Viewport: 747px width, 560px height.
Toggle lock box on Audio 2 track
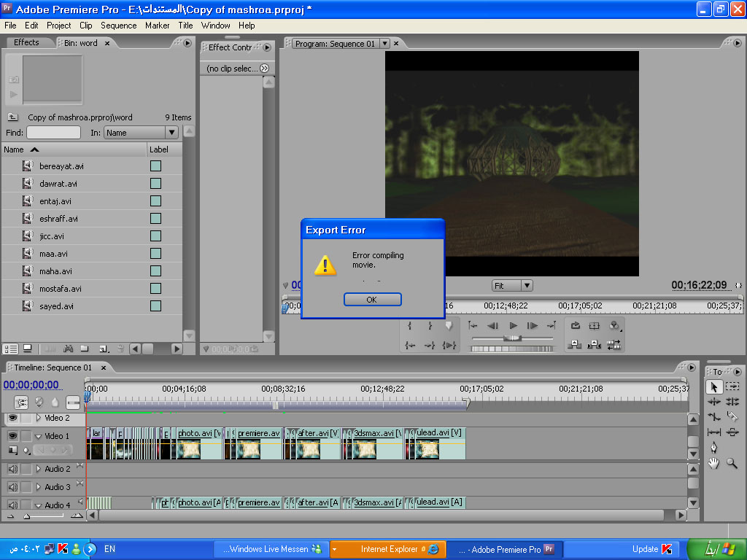click(26, 469)
